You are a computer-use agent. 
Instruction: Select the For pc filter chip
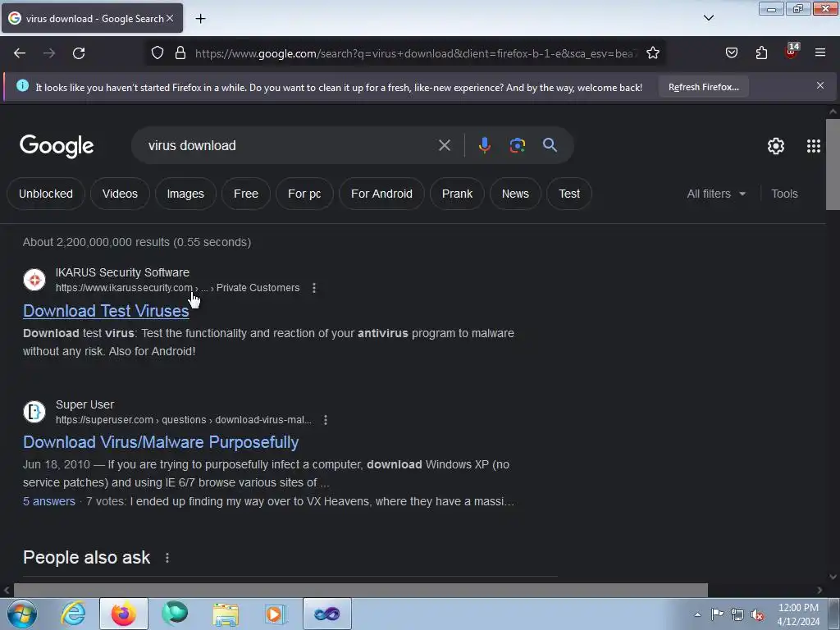click(304, 194)
